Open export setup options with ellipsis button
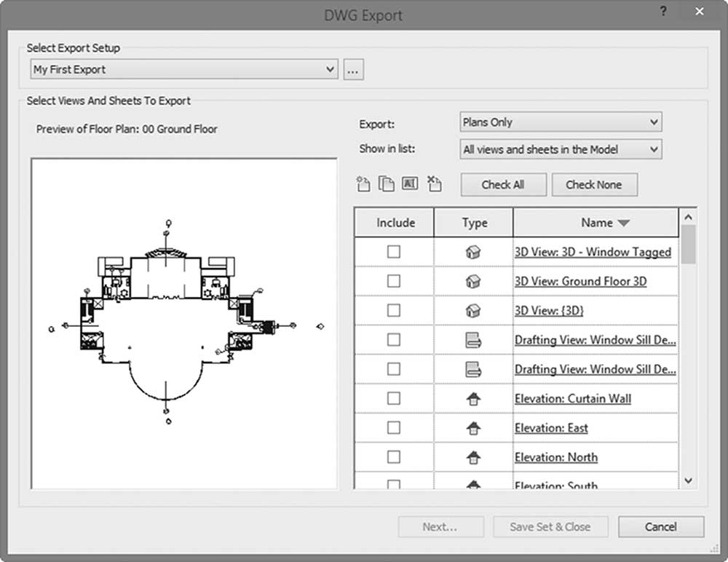This screenshot has height=562, width=728. coord(353,70)
